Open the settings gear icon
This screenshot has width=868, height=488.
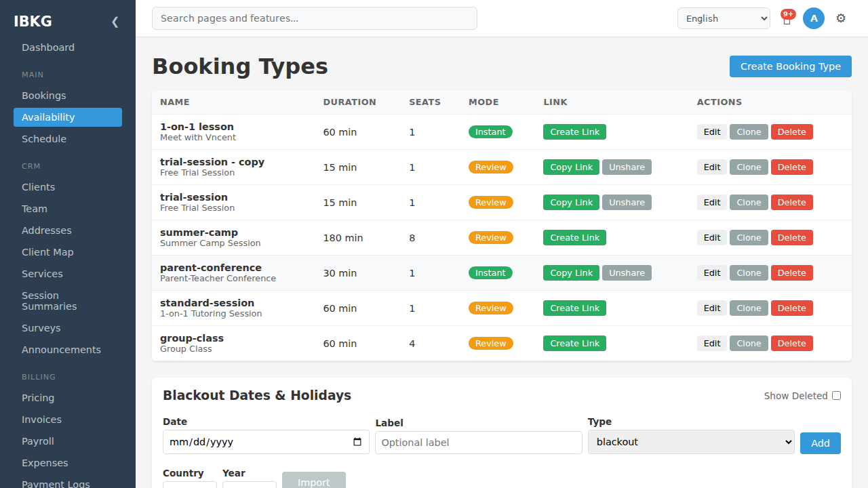pyautogui.click(x=841, y=18)
